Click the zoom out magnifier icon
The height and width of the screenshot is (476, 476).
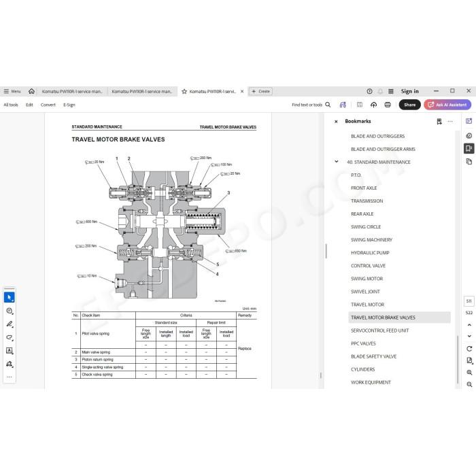click(x=469, y=384)
